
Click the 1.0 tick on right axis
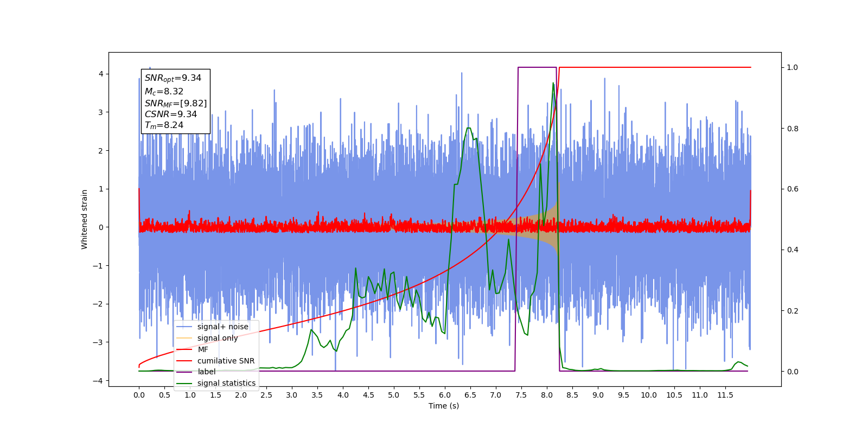(x=793, y=67)
